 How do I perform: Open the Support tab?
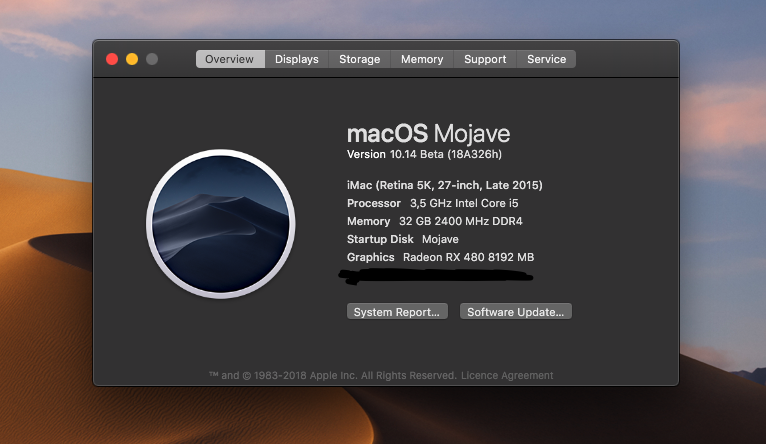tap(485, 59)
